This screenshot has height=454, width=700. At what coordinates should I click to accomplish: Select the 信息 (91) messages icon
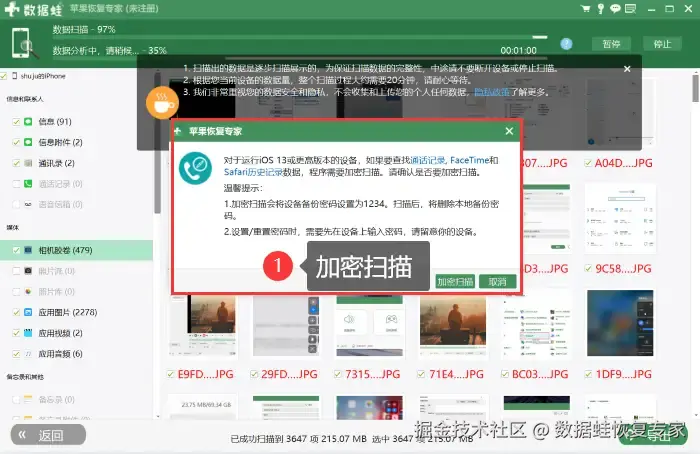click(x=28, y=121)
